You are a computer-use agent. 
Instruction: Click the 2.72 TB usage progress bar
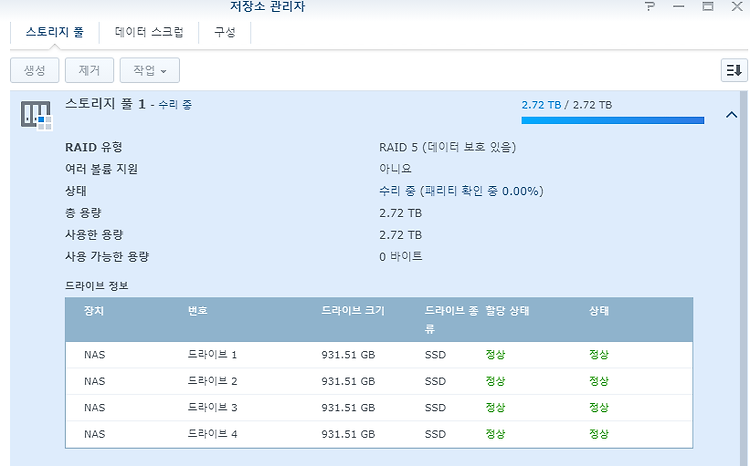tap(613, 120)
